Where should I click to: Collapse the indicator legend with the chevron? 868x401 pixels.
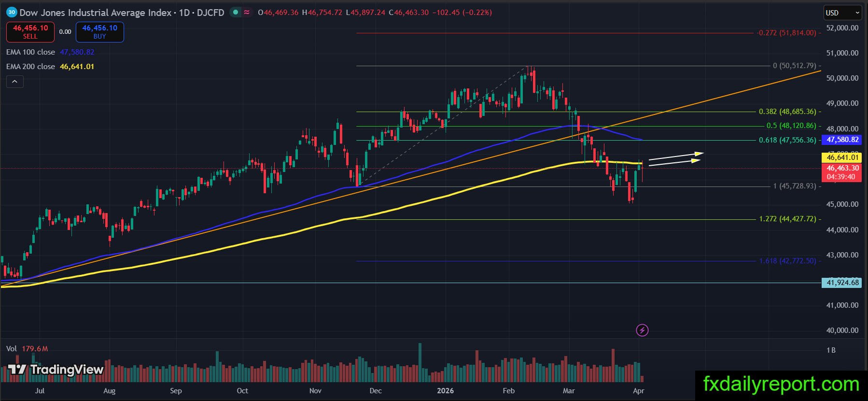15,82
